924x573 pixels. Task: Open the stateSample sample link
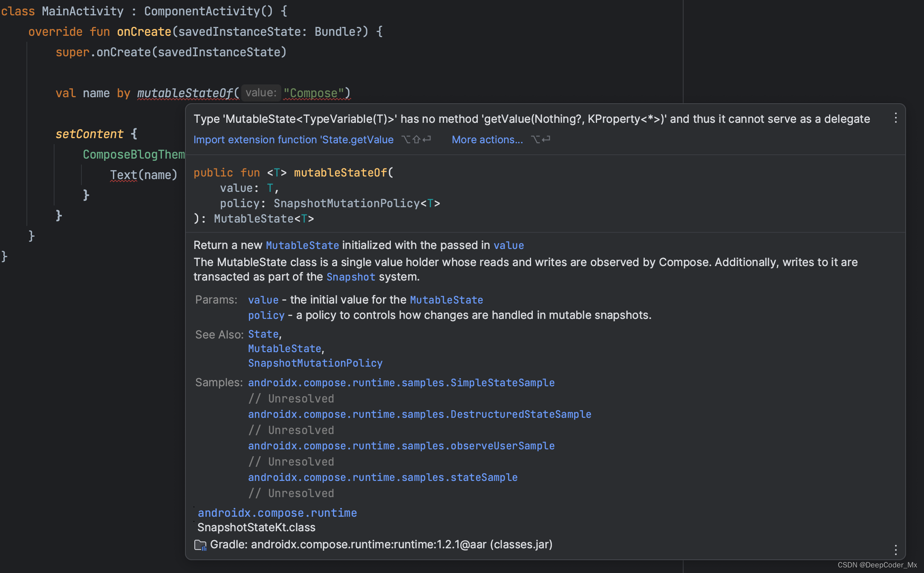pyautogui.click(x=382, y=477)
